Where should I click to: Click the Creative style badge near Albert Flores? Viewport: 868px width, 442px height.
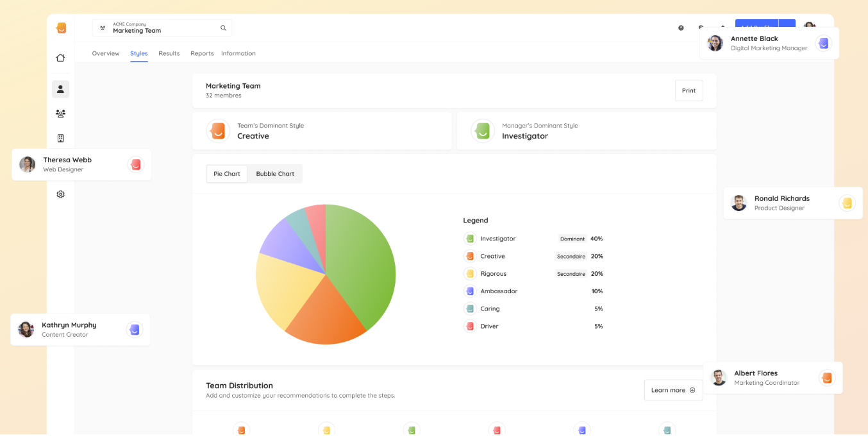827,378
